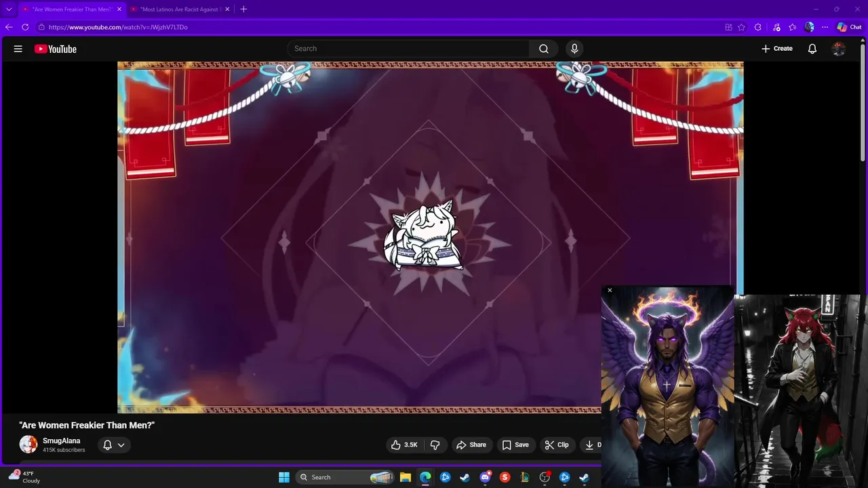The width and height of the screenshot is (868, 488).
Task: Open the Create menu
Action: (x=777, y=49)
